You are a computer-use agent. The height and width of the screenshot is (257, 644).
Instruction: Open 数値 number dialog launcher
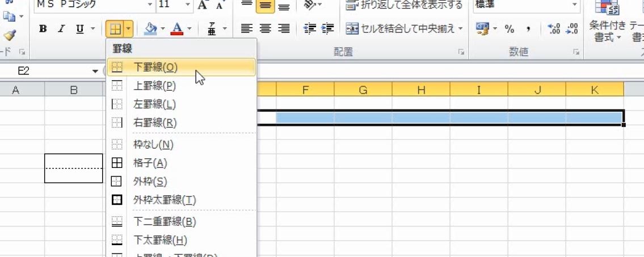tap(576, 52)
